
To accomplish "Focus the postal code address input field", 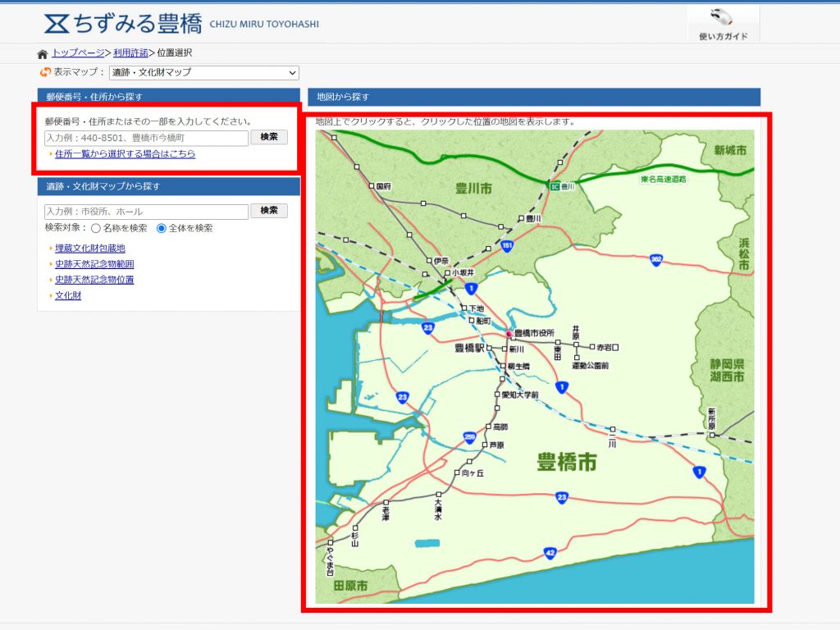I will [x=146, y=138].
